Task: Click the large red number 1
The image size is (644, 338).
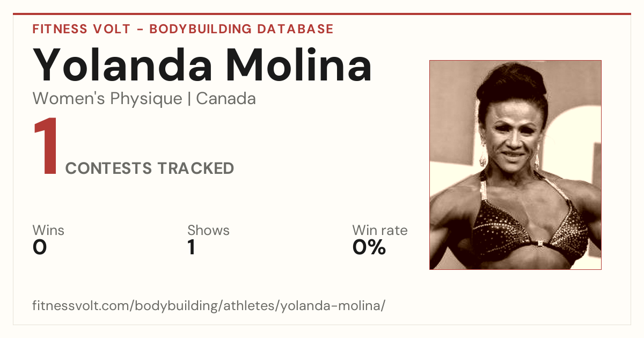Action: point(46,147)
